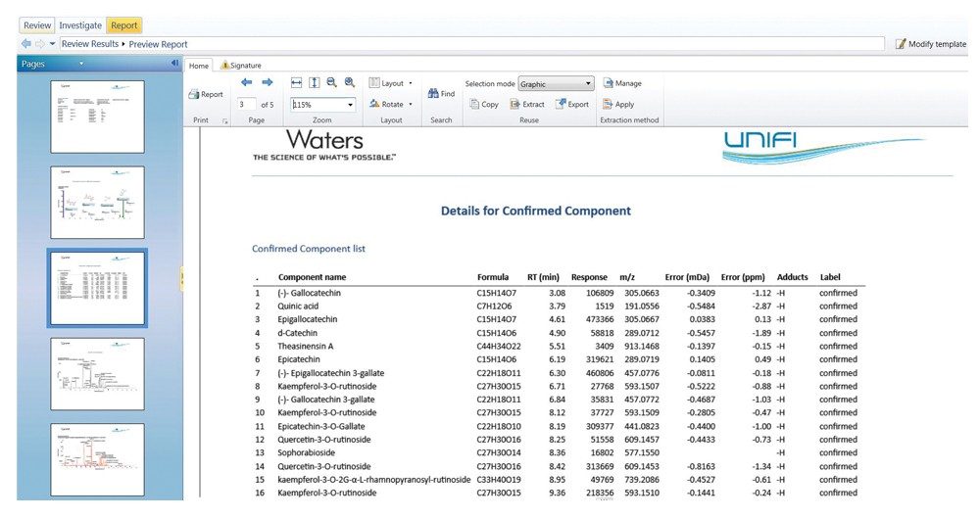Click the Extract button in Reuse group

coord(527,105)
